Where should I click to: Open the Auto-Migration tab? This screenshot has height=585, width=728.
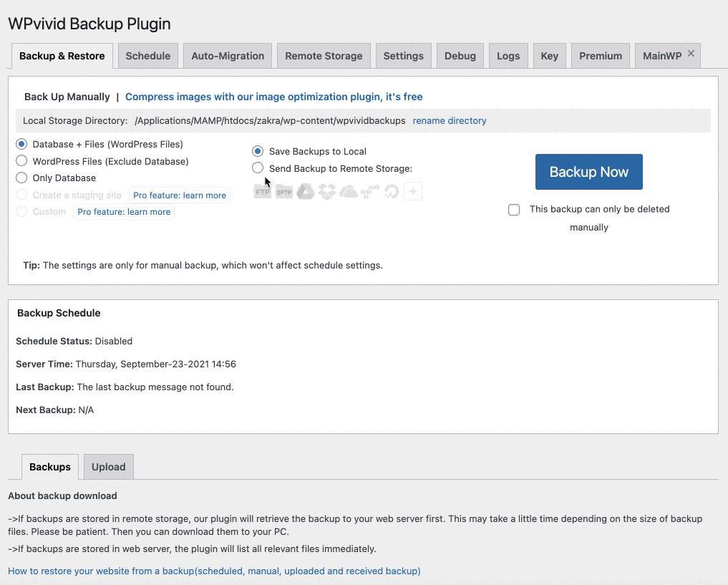click(x=228, y=56)
